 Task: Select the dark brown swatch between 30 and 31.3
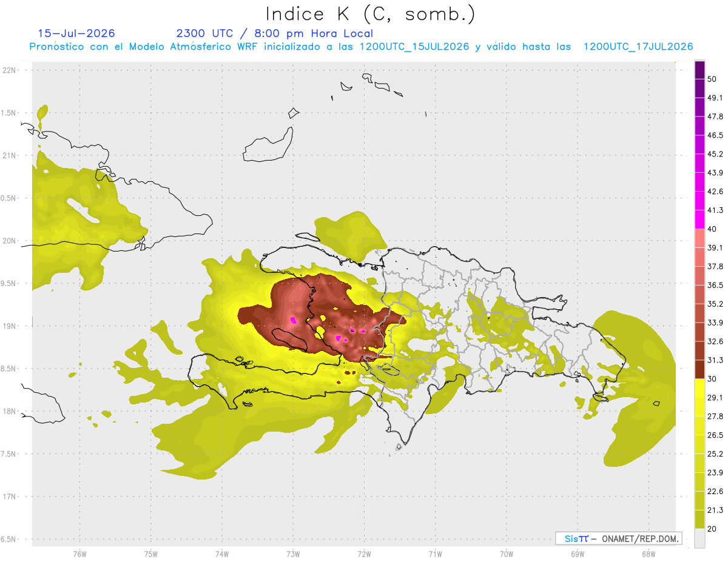pyautogui.click(x=700, y=369)
